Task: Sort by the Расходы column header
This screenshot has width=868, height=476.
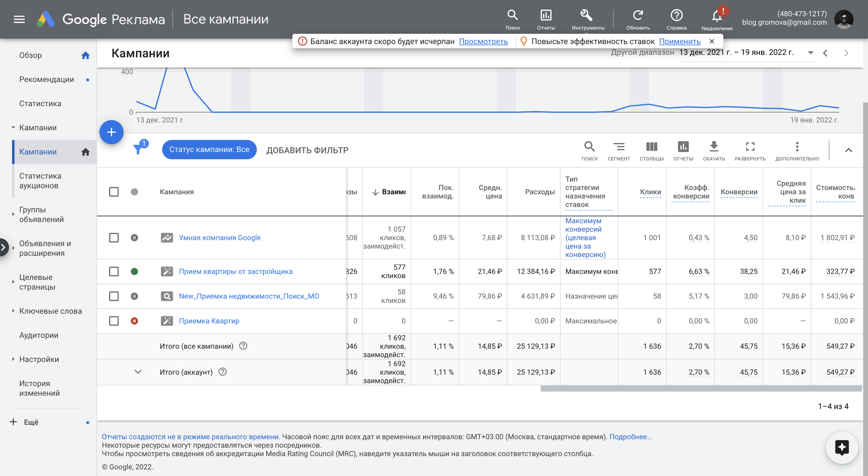Action: (x=540, y=192)
